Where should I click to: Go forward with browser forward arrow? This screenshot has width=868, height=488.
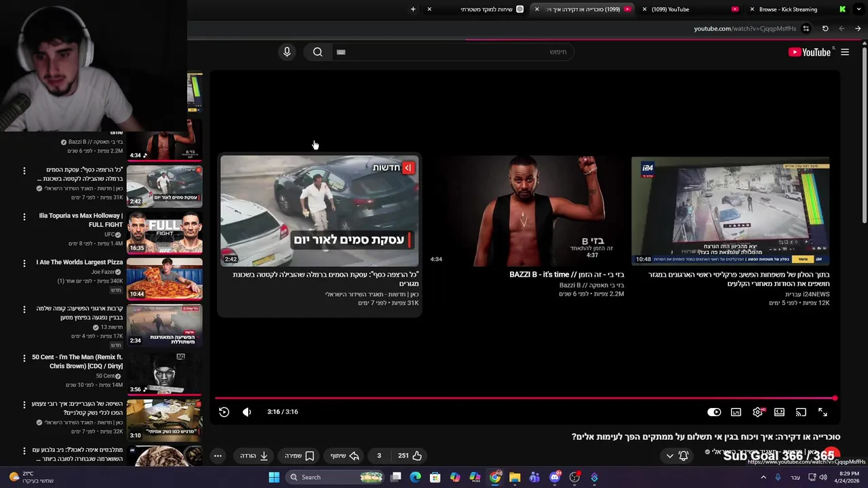coord(842,28)
